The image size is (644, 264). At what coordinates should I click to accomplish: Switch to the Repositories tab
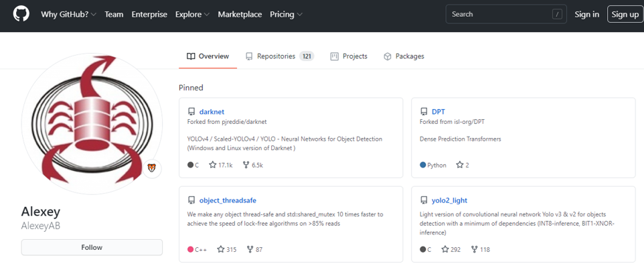[279, 56]
